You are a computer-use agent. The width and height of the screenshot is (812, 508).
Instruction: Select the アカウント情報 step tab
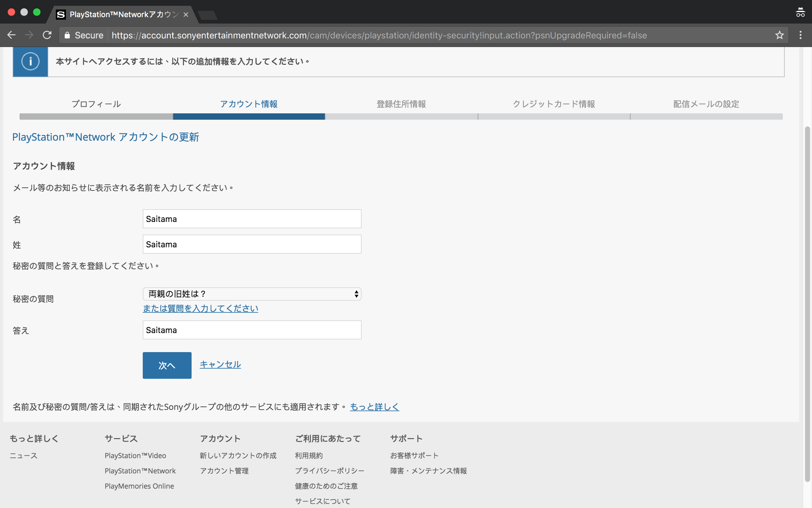249,104
